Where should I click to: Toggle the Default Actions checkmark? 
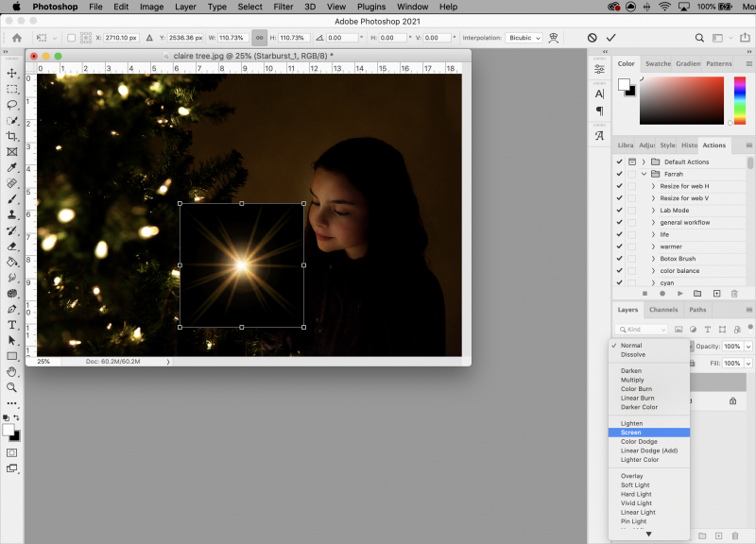point(620,161)
